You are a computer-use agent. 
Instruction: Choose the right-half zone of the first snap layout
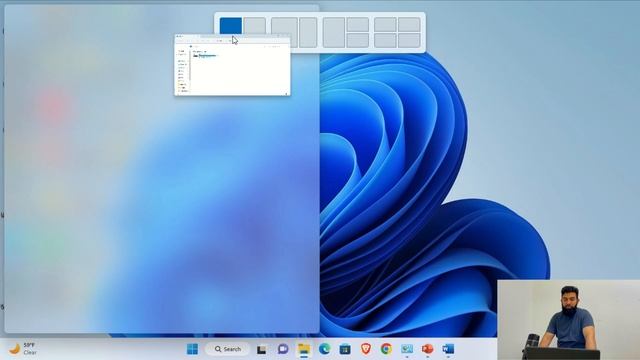click(x=255, y=25)
